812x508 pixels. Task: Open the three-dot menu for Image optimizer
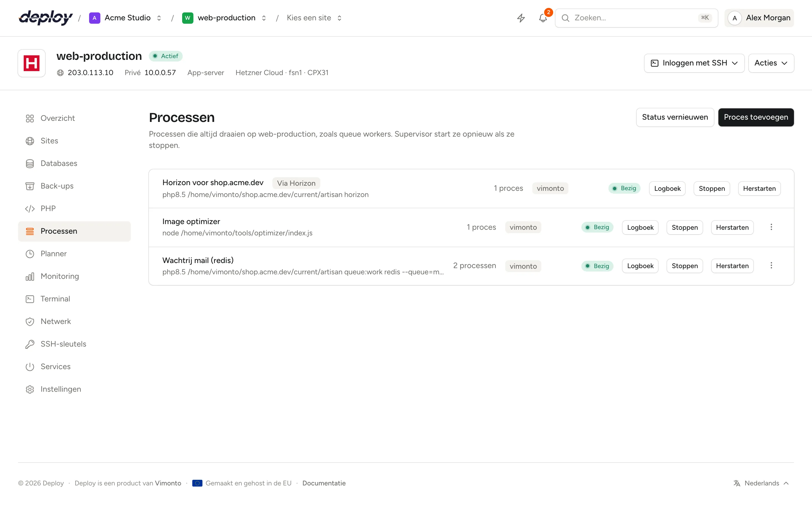[771, 227]
